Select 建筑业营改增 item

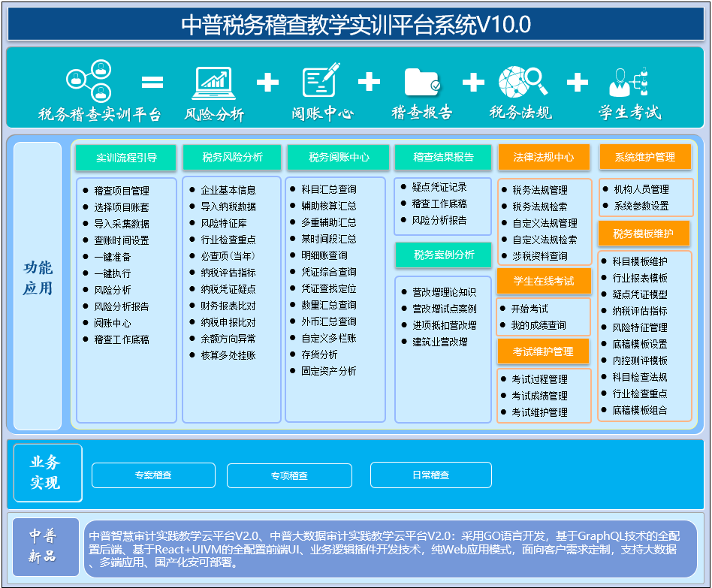439,342
